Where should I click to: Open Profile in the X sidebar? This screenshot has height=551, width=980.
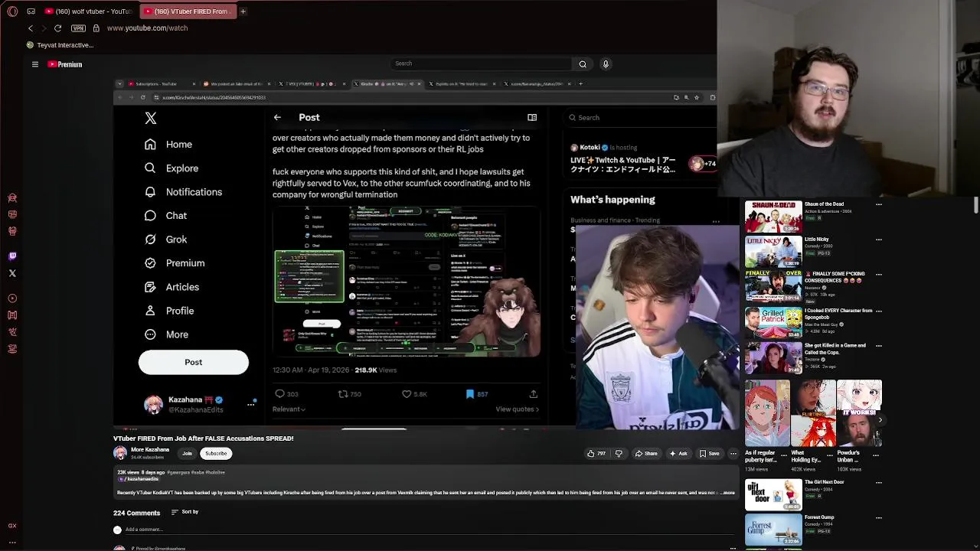pos(169,311)
